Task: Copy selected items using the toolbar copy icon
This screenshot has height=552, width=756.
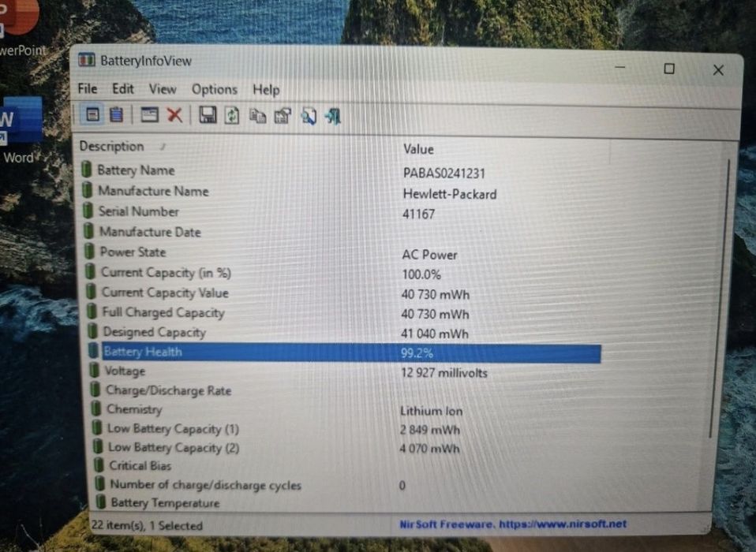Action: [x=257, y=116]
